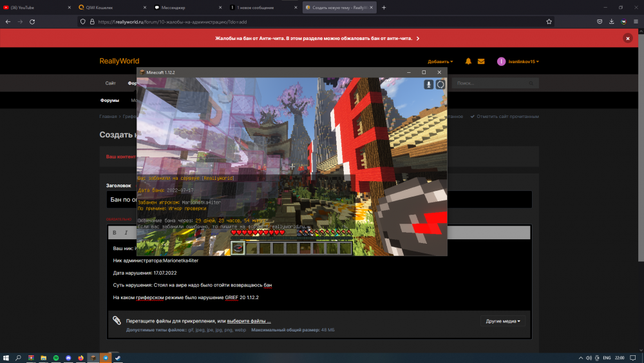Switch the ENG input language
Image resolution: width=644 pixels, height=363 pixels.
pos(607,358)
